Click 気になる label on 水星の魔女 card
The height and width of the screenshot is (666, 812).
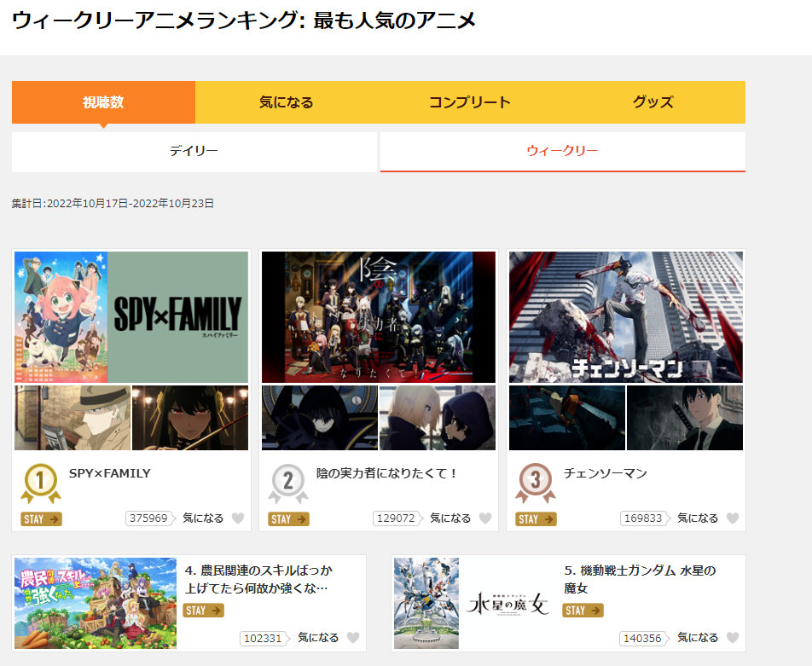pyautogui.click(x=698, y=638)
